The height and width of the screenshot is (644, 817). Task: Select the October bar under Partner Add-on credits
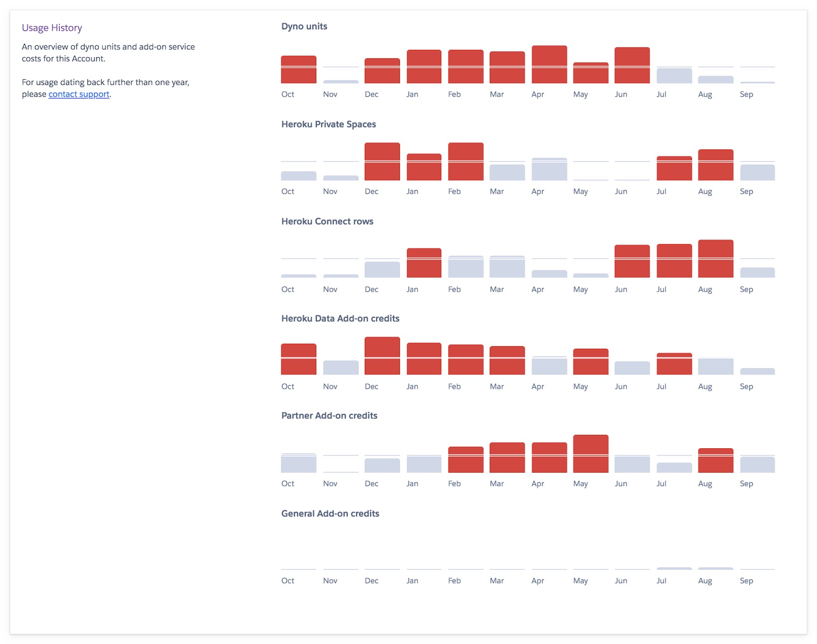tap(299, 463)
